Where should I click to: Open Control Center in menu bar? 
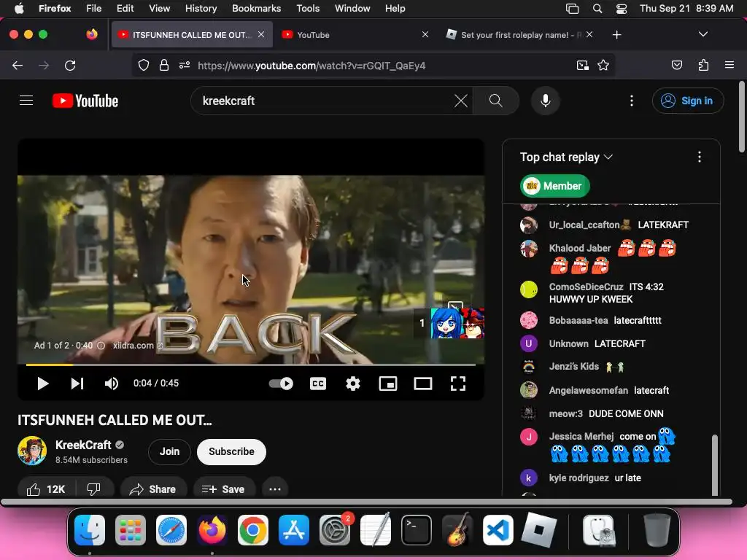point(622,8)
